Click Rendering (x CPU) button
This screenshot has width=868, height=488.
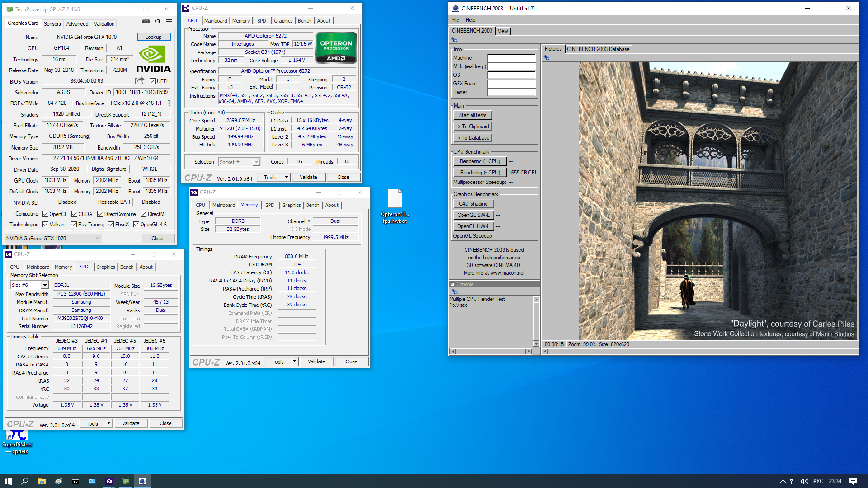(480, 173)
